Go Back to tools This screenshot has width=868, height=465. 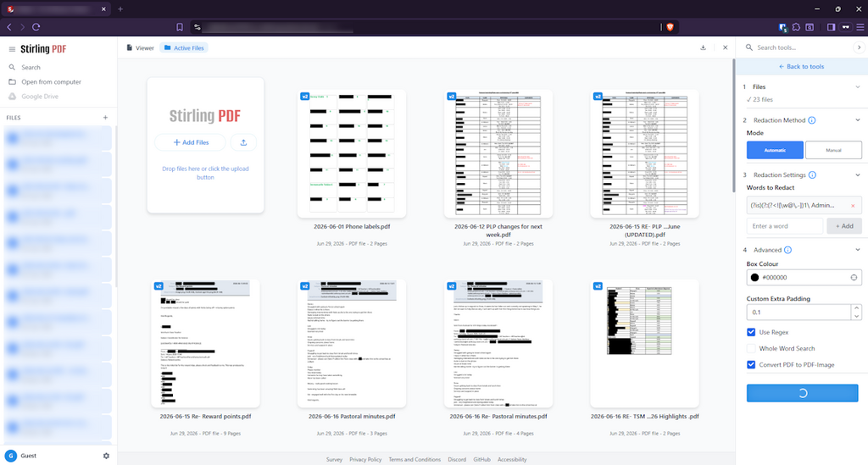[802, 66]
